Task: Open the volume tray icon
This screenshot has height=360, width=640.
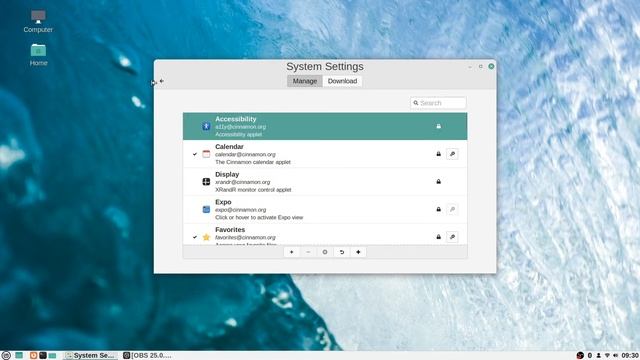Action: [x=616, y=356]
